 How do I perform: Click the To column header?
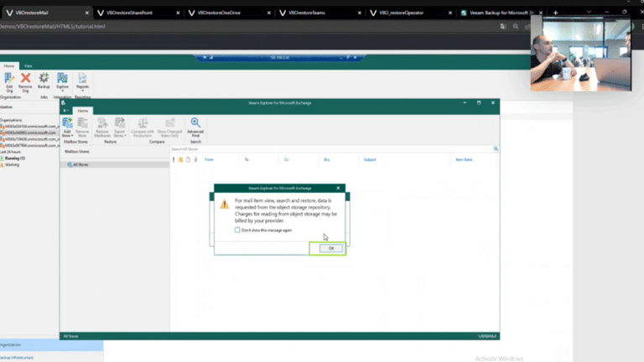tap(247, 160)
